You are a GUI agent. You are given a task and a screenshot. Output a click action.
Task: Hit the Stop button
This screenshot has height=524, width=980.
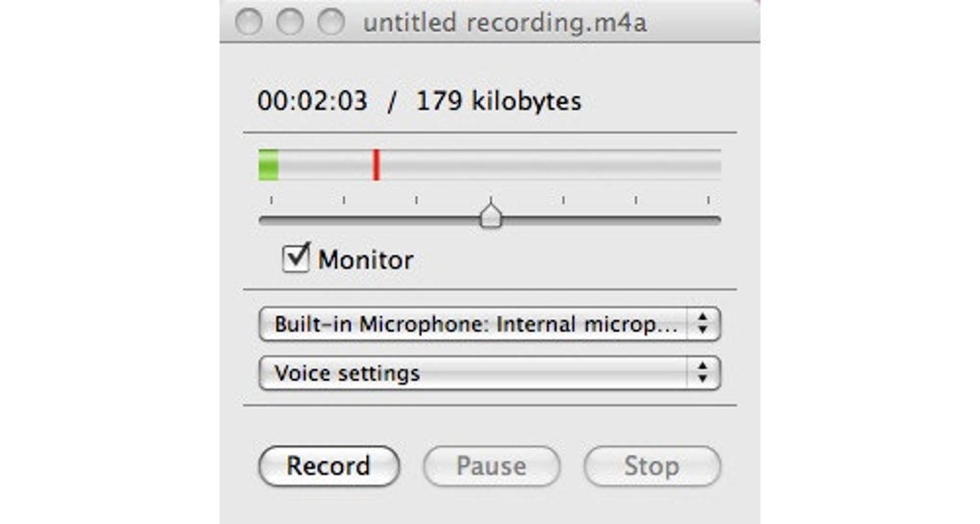pos(651,466)
